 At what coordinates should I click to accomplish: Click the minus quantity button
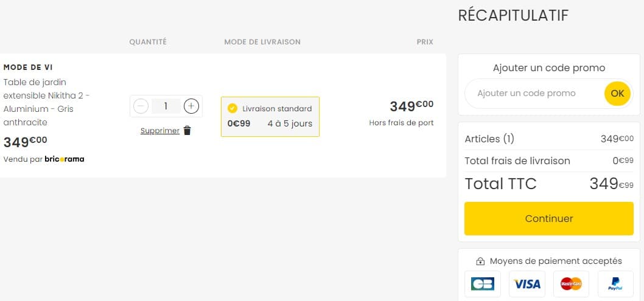(141, 106)
